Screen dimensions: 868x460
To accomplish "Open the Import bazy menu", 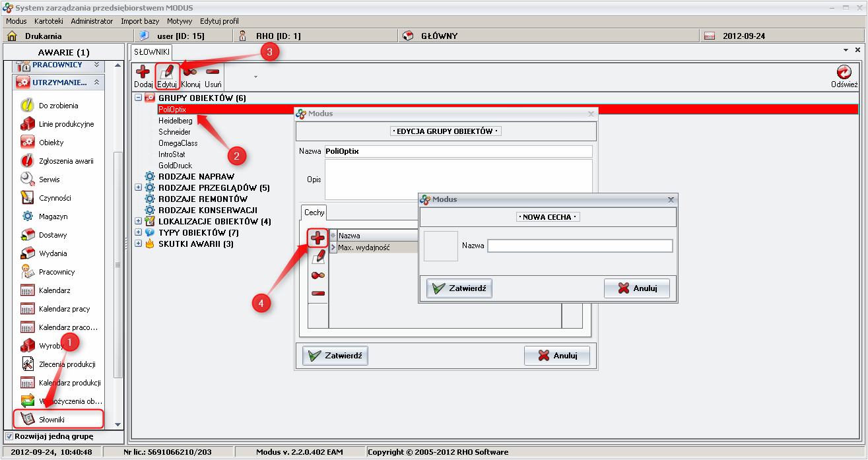I will [140, 21].
